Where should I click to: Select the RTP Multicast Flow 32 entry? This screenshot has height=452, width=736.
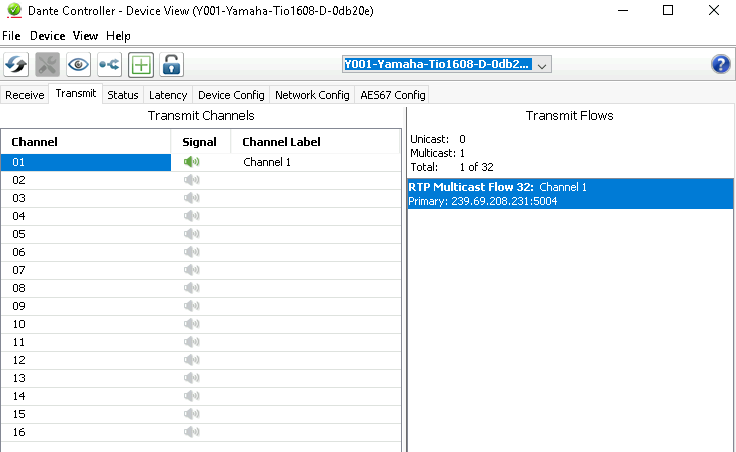tap(570, 194)
